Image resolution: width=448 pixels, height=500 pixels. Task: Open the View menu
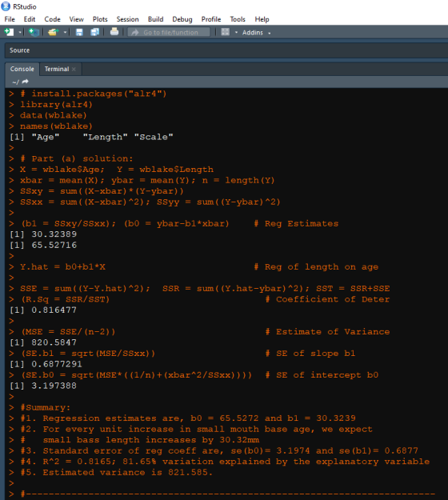point(77,19)
